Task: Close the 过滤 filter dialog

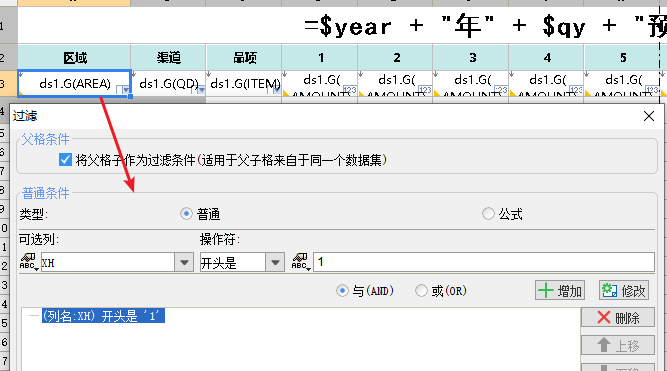Action: [649, 116]
